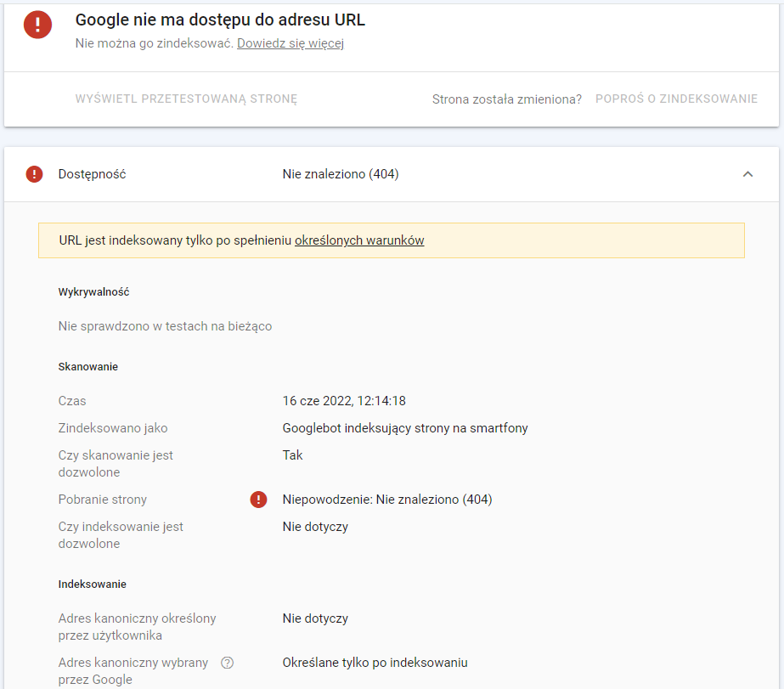
Task: Click 'Nie dotyczy' for user canonical address
Action: click(x=315, y=618)
